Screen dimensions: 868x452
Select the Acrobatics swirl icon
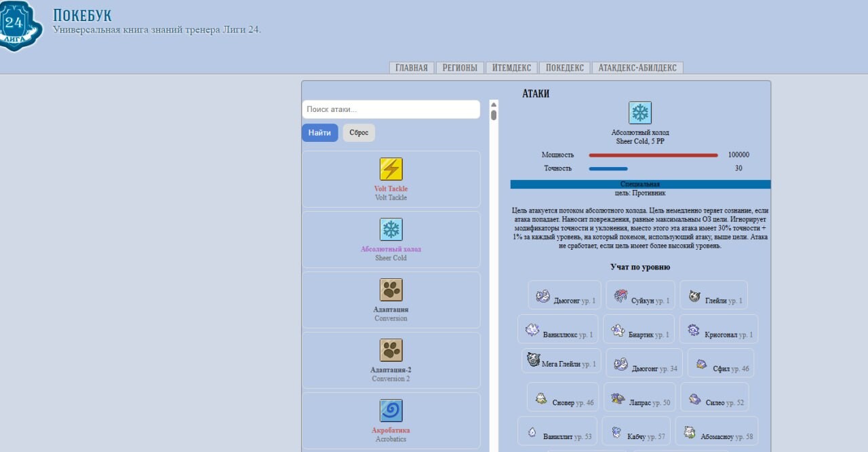(391, 411)
